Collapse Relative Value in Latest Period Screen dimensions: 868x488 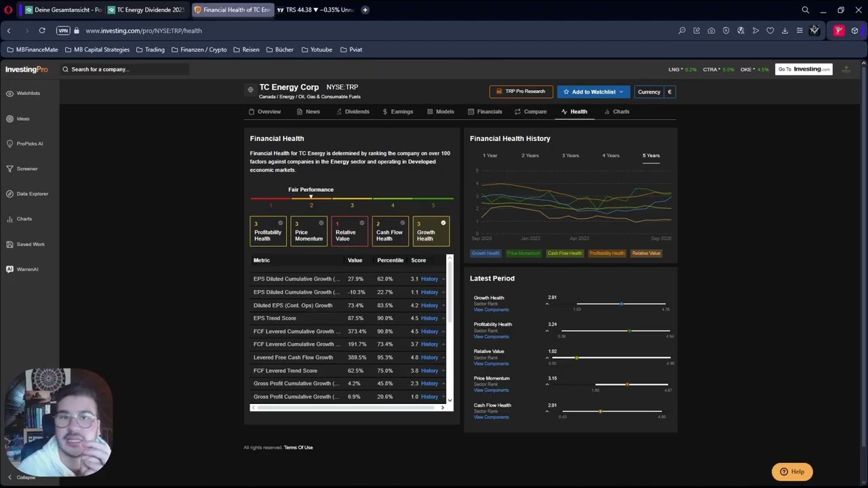[547, 358]
